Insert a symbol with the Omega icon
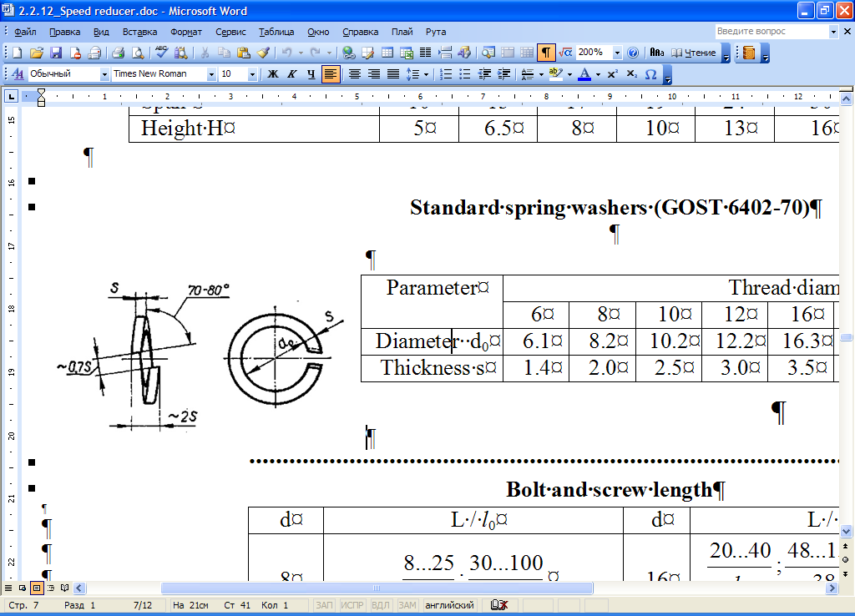 (650, 74)
